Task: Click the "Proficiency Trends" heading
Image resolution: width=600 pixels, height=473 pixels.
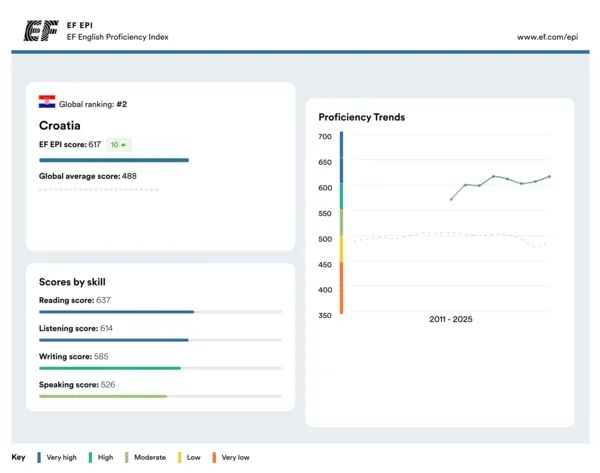Action: (x=362, y=117)
